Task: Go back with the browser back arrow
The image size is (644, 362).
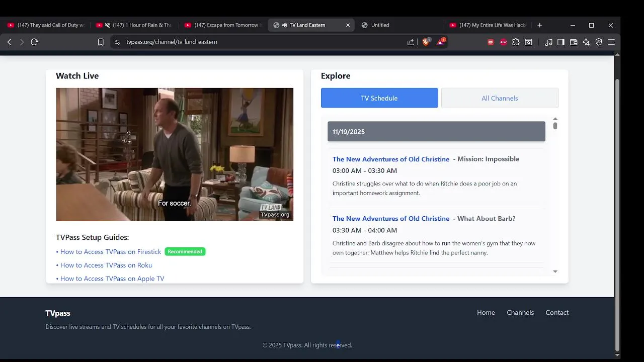Action: pos(9,42)
